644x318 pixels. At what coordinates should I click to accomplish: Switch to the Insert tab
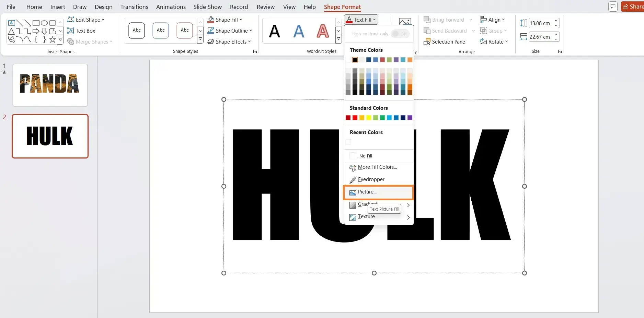[58, 7]
